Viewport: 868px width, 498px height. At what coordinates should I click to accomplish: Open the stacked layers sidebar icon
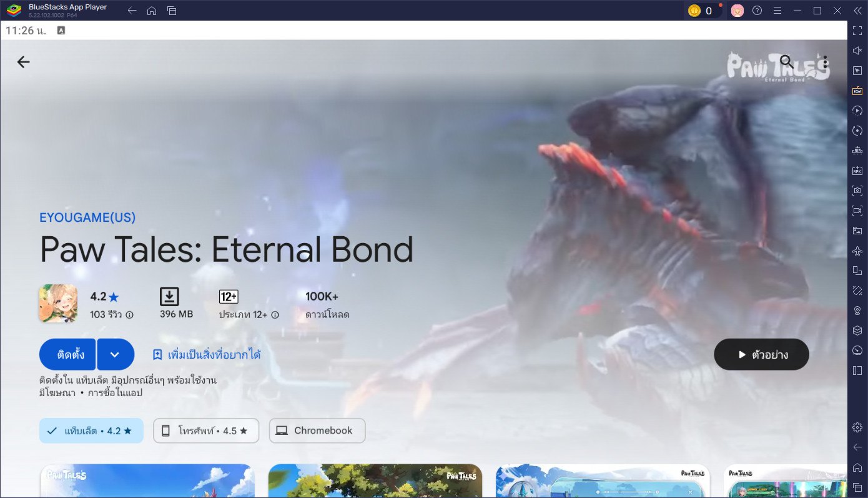pos(857,331)
